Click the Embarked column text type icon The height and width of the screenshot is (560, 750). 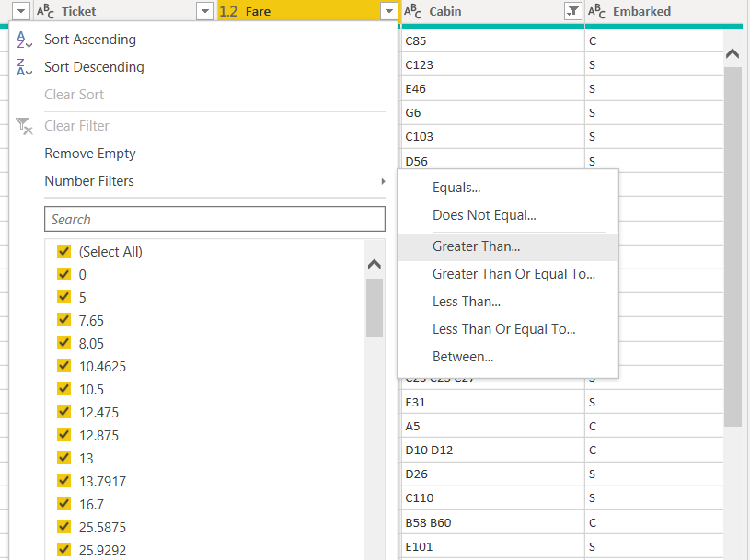pos(596,11)
